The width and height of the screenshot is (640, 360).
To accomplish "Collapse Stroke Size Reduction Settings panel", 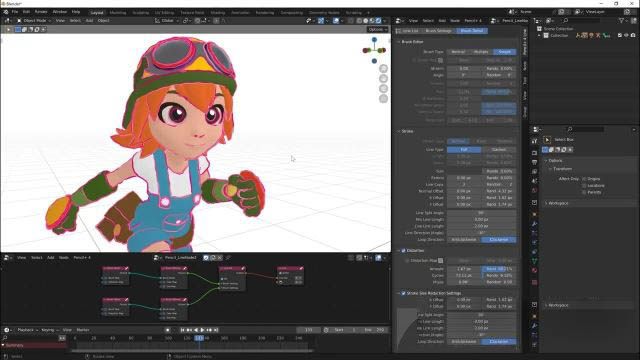I will 399,293.
